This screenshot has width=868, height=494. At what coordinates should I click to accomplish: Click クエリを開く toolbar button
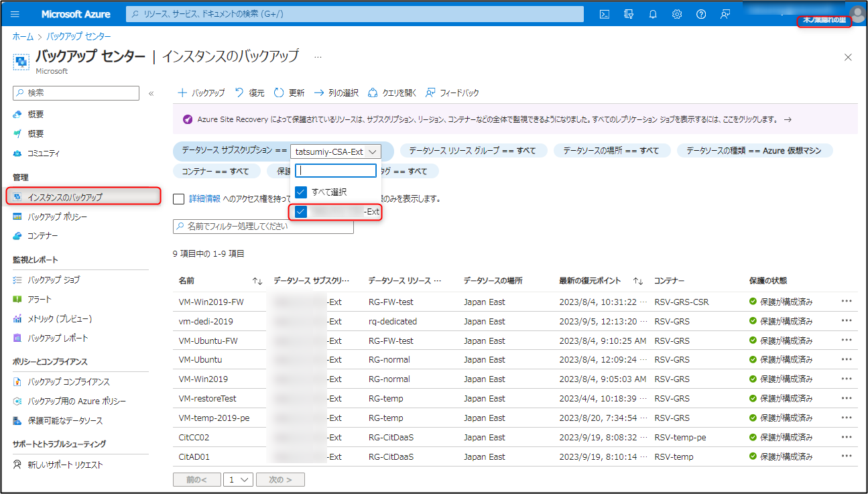(x=392, y=93)
